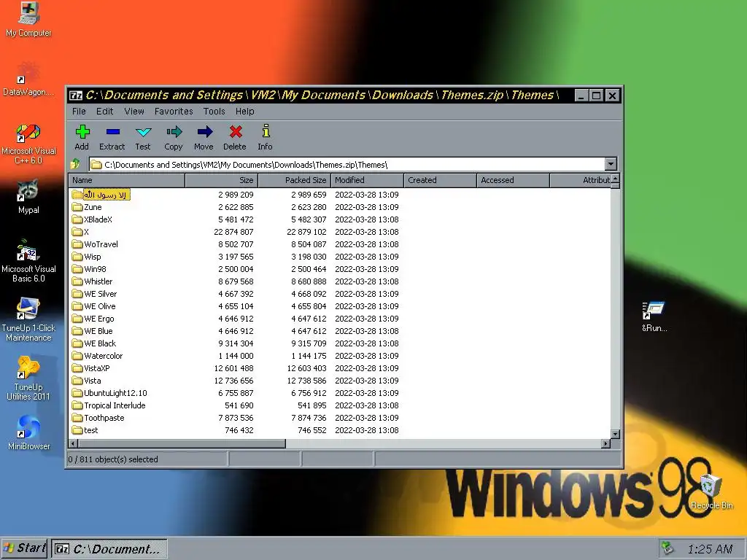747x560 pixels.
Task: Sort list by Name column header
Action: point(127,180)
